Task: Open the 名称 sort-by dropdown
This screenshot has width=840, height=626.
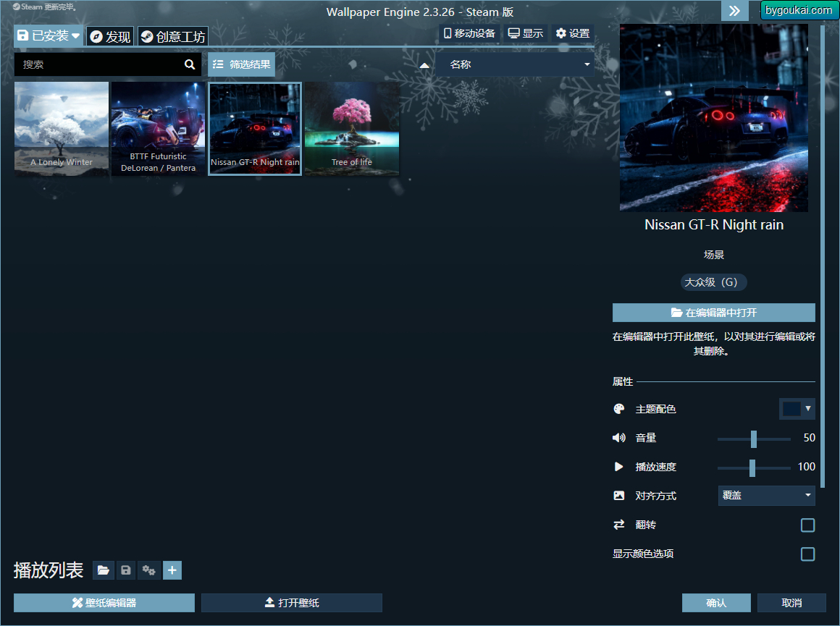Action: tap(515, 64)
